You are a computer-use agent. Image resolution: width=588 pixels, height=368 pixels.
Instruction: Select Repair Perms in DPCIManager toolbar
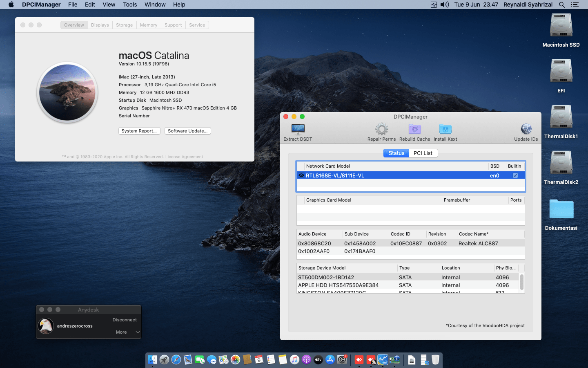pos(381,130)
